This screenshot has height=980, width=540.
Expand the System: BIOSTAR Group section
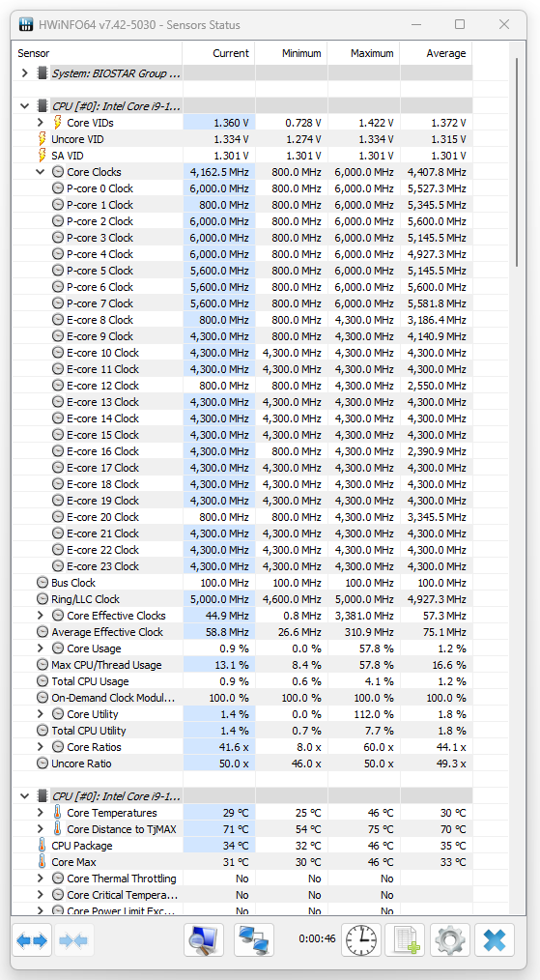tap(24, 73)
